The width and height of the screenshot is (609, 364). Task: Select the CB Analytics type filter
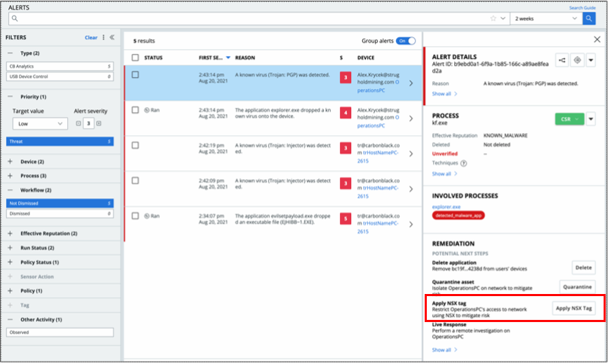[x=60, y=66]
